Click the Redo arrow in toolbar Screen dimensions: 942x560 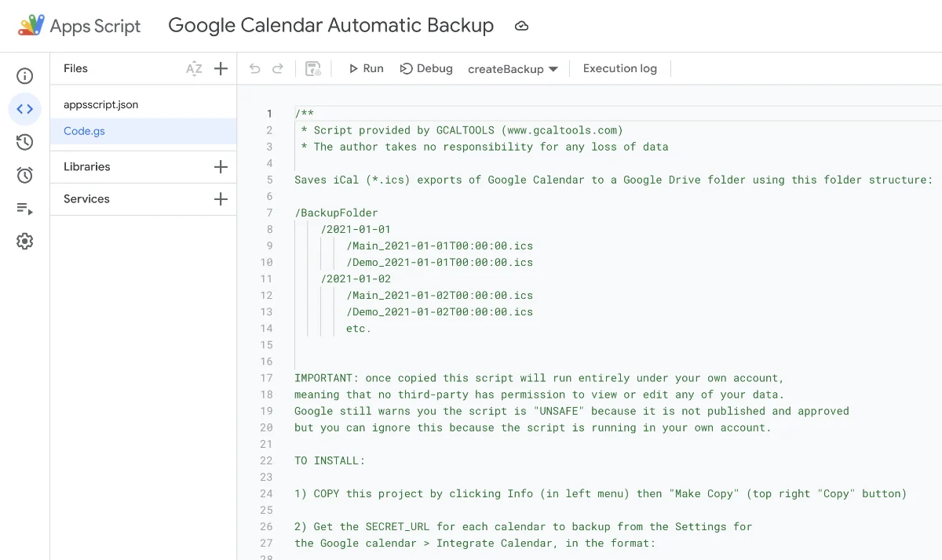pyautogui.click(x=277, y=69)
